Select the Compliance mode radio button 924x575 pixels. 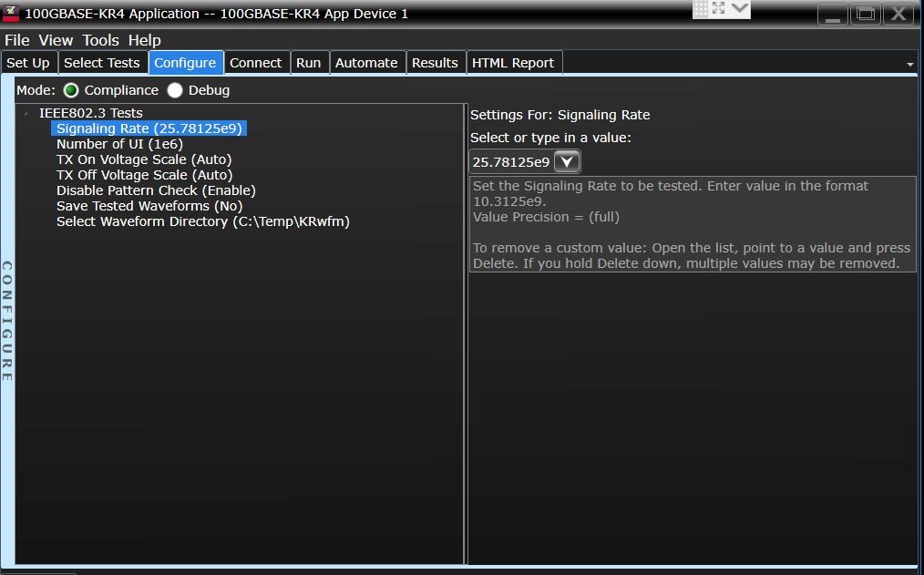(x=72, y=90)
